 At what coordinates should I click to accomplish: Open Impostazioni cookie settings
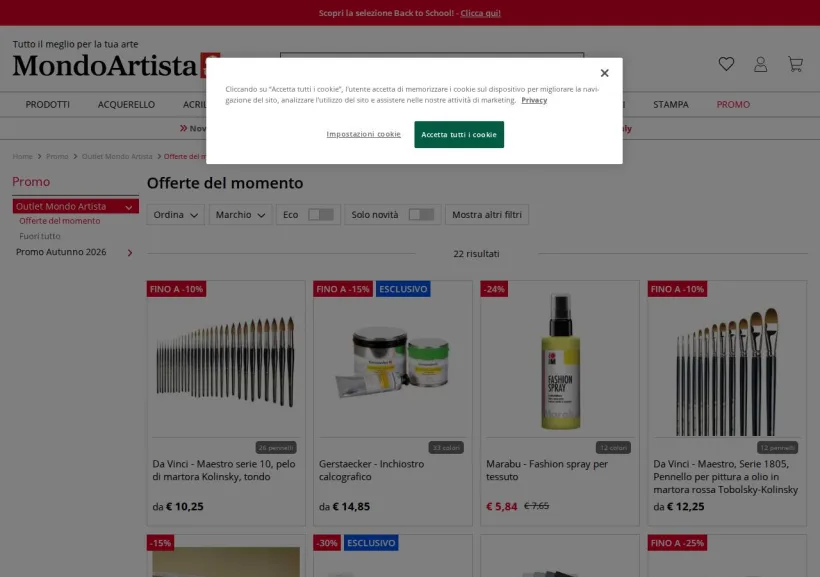click(x=363, y=134)
